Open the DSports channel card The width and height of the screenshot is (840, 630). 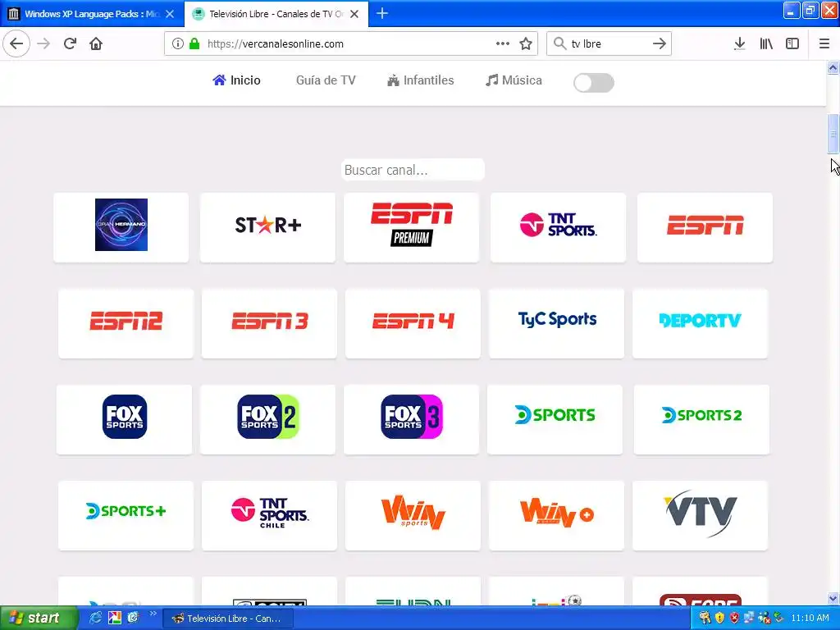point(555,419)
